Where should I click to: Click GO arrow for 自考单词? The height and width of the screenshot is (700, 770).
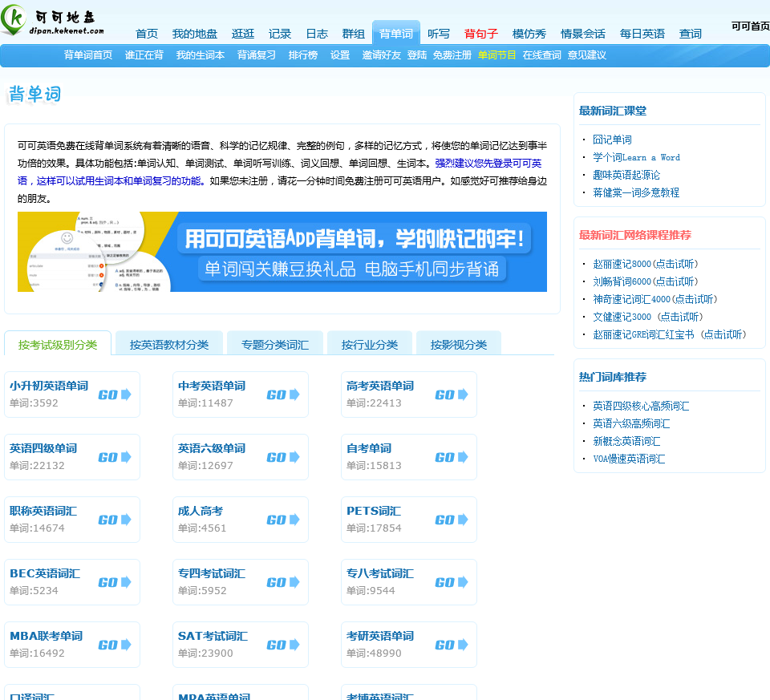[452, 457]
